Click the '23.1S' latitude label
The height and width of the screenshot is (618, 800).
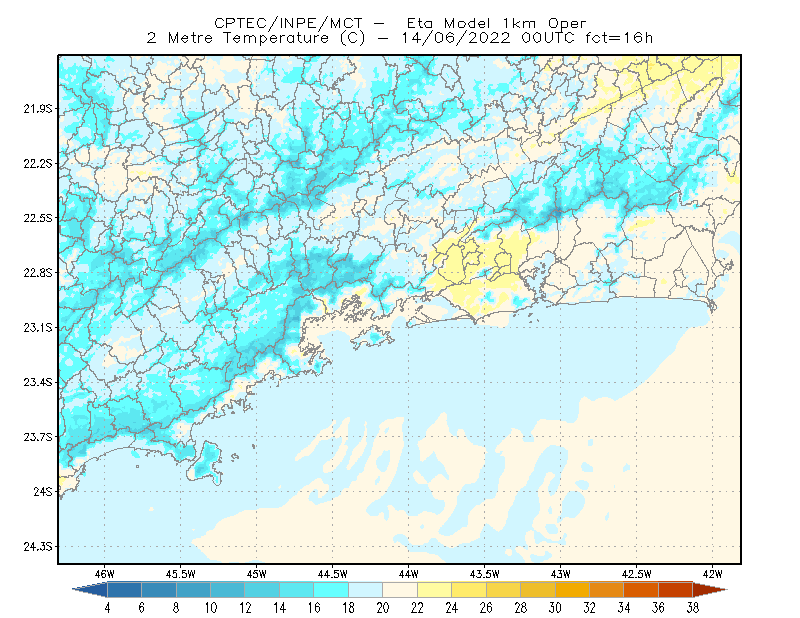coord(38,327)
